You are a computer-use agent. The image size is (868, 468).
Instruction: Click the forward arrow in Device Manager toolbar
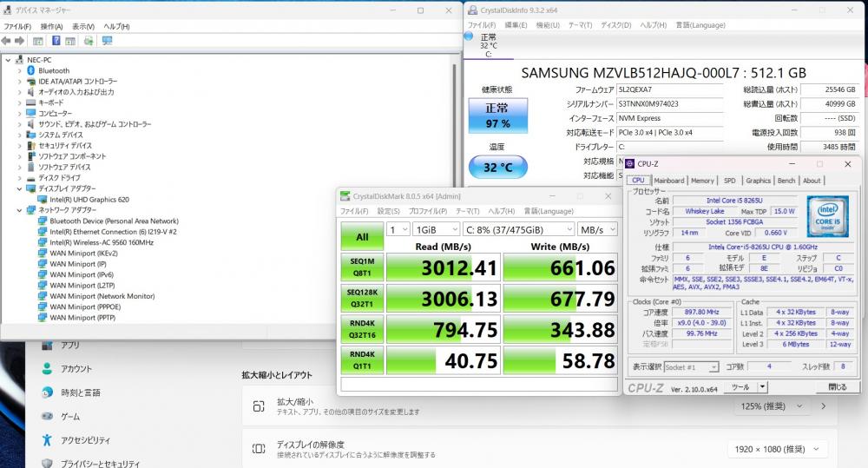coord(19,41)
